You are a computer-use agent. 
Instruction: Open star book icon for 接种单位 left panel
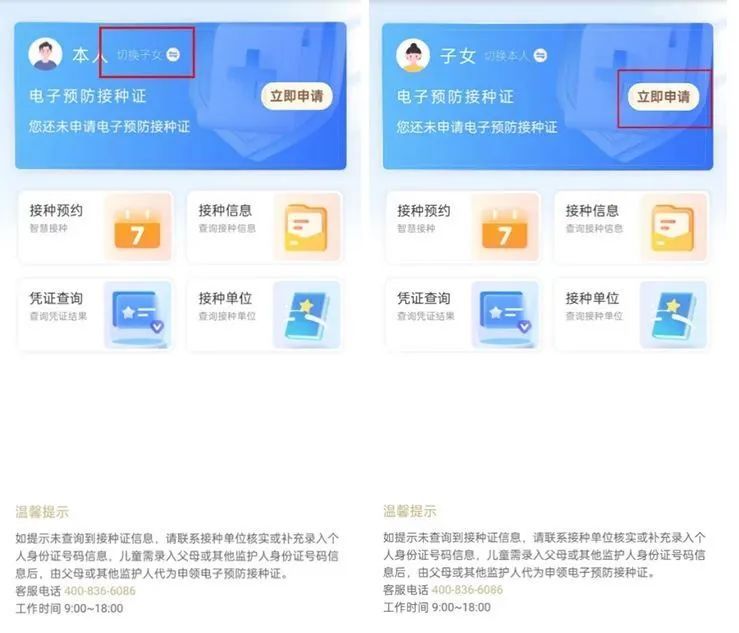pyautogui.click(x=306, y=315)
